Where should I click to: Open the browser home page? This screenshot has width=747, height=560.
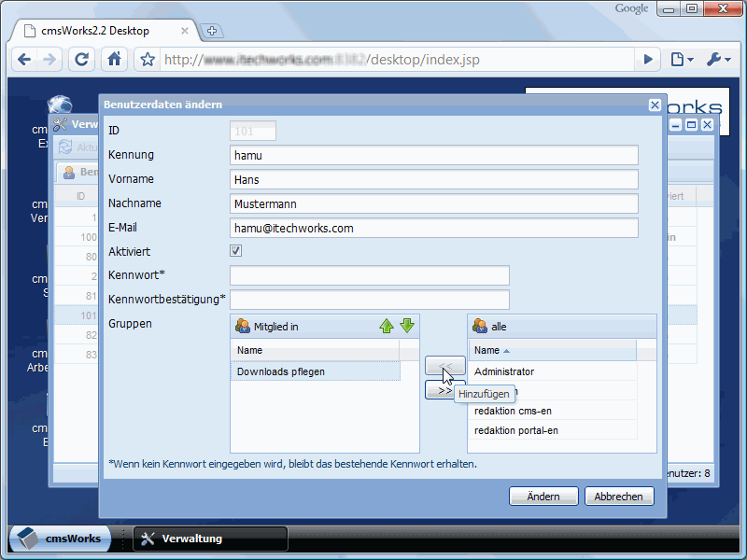pos(114,60)
